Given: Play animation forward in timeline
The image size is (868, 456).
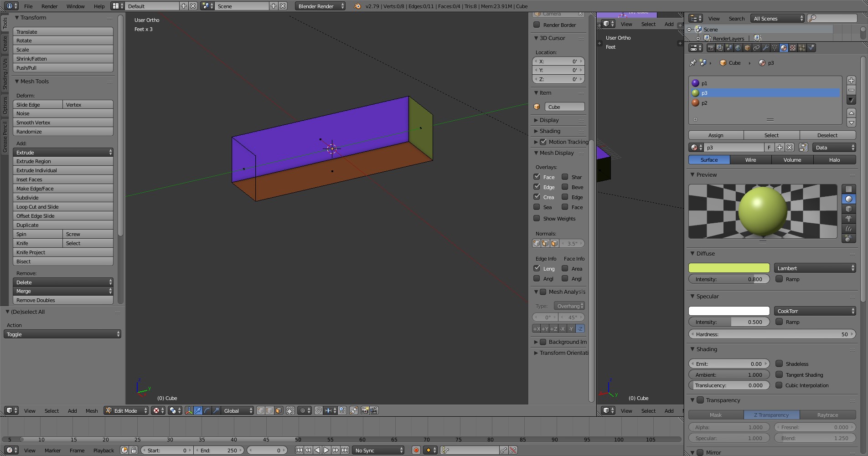Looking at the screenshot, I should [x=326, y=450].
